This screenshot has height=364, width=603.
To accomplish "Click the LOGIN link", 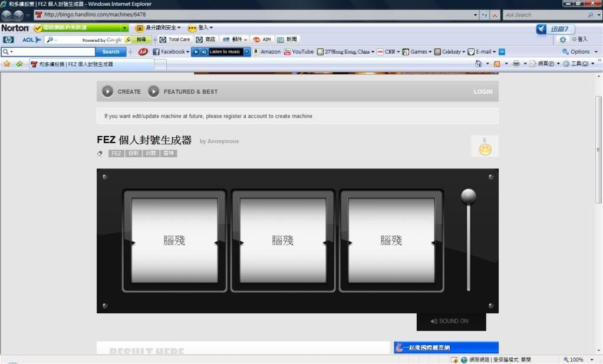I will point(482,92).
